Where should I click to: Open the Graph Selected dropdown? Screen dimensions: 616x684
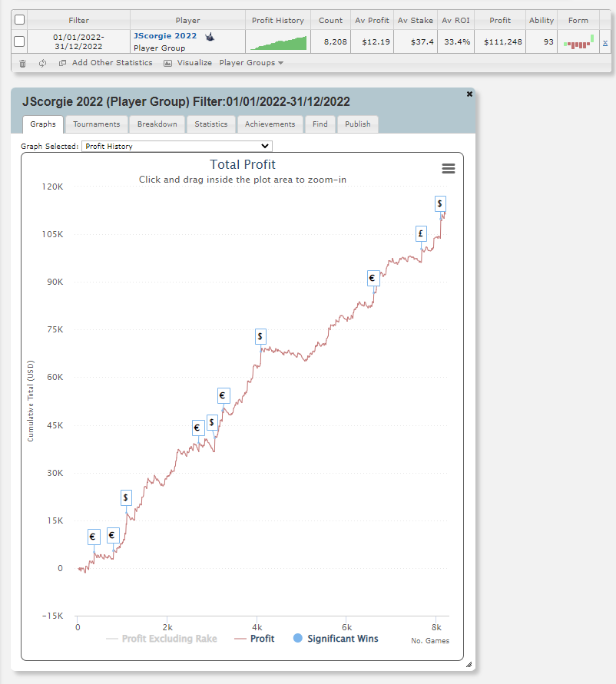(x=177, y=146)
